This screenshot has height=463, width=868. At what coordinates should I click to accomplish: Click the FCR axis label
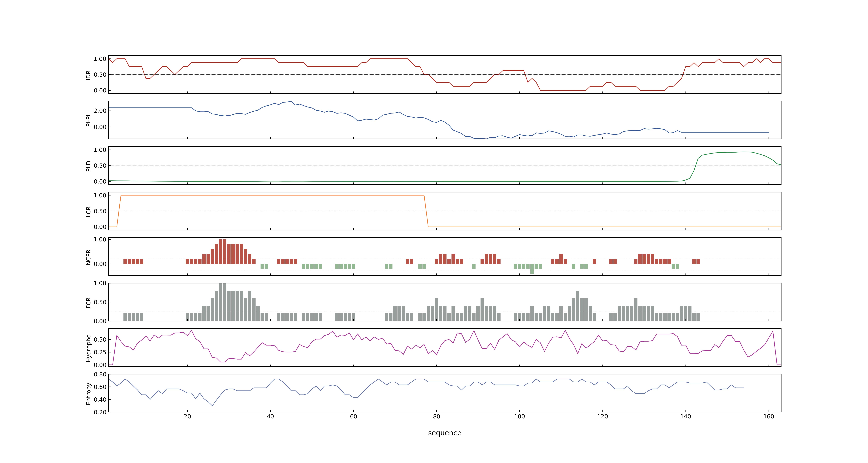(x=89, y=302)
